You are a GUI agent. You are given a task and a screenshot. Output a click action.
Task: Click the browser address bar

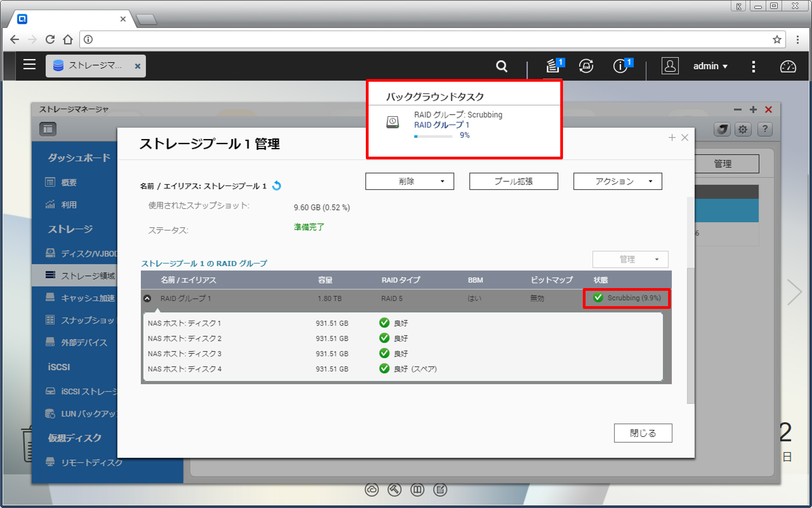(429, 40)
